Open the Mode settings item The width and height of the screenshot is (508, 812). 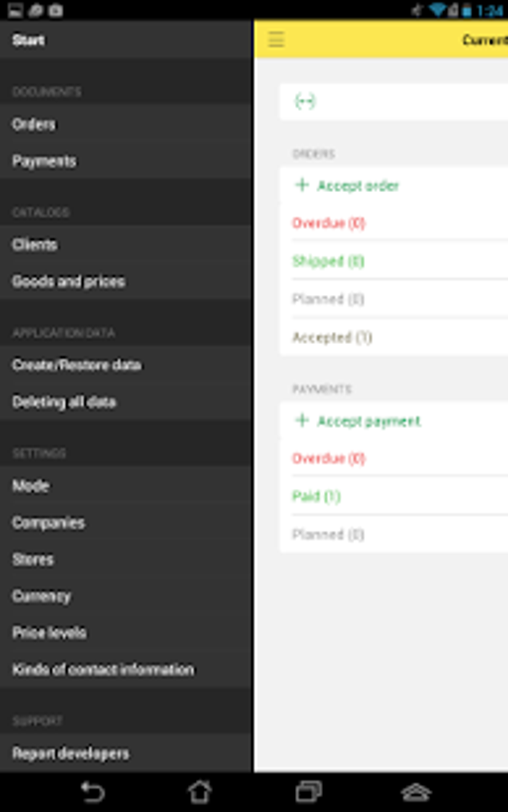(31, 486)
